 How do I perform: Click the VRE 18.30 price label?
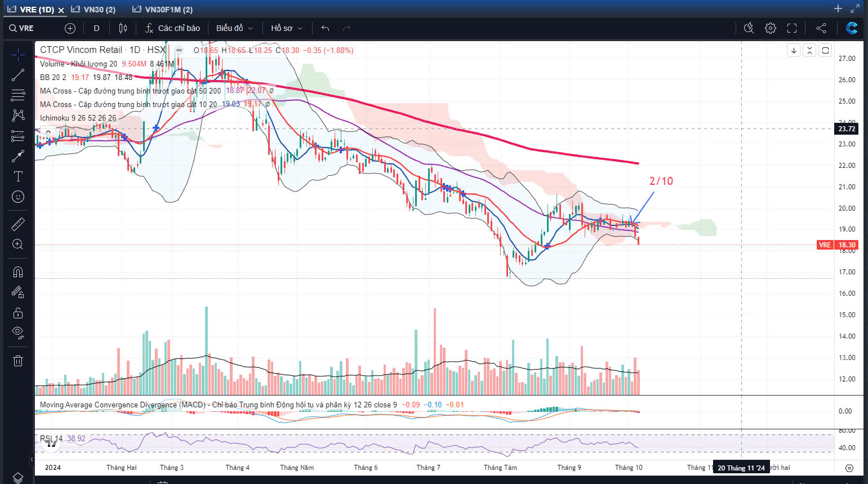[838, 245]
